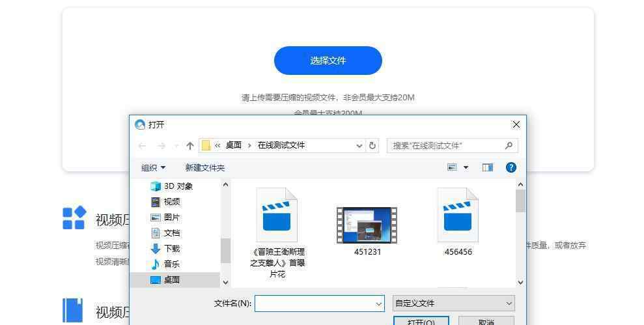Open the 组织 menu
Image resolution: width=644 pixels, height=325 pixels.
click(153, 167)
